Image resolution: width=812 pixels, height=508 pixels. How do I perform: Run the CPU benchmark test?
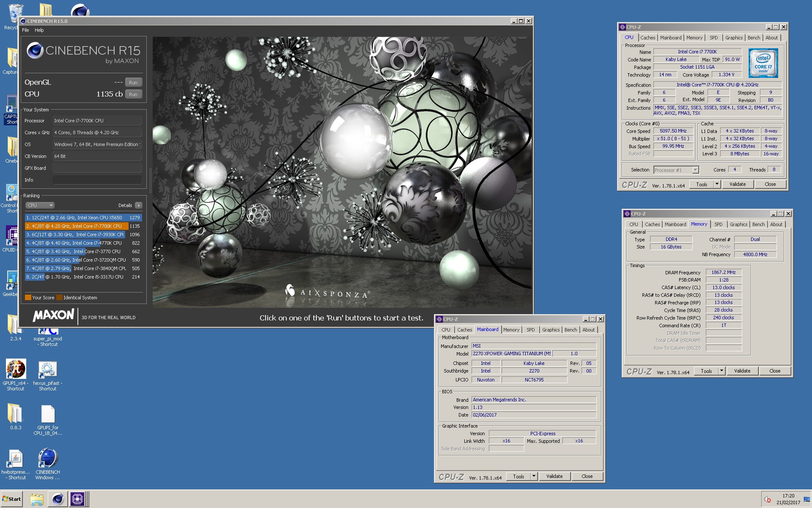[133, 94]
